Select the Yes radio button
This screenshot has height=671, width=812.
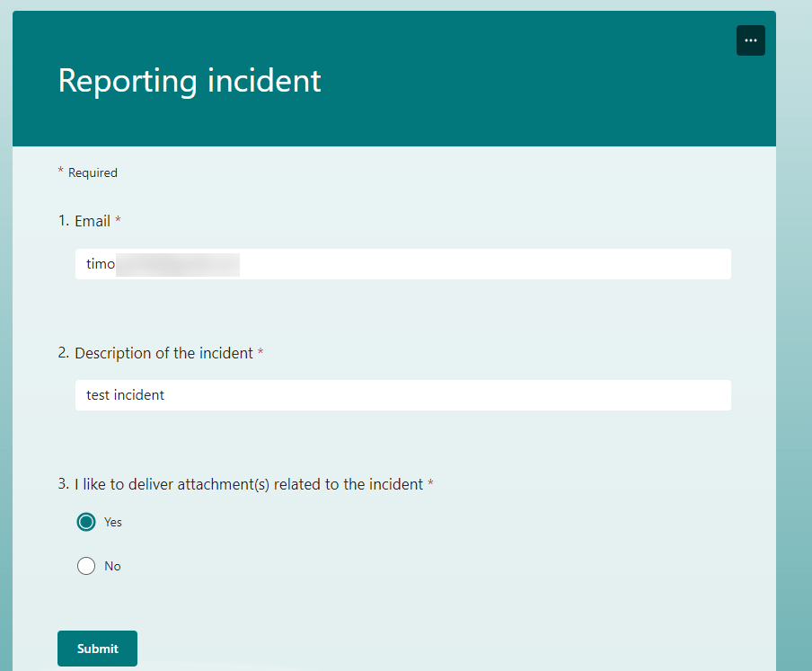(x=86, y=522)
